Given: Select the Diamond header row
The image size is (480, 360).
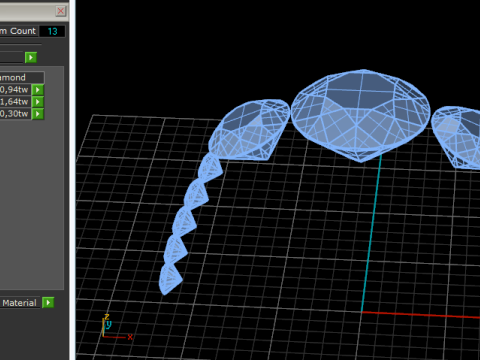Looking at the screenshot, I should click(22, 77).
